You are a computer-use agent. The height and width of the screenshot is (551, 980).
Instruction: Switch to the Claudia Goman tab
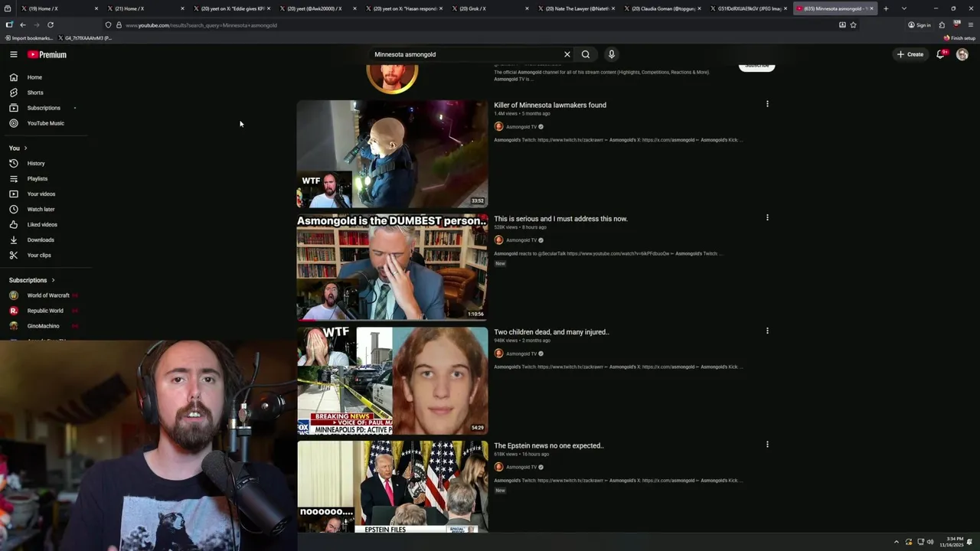662,8
